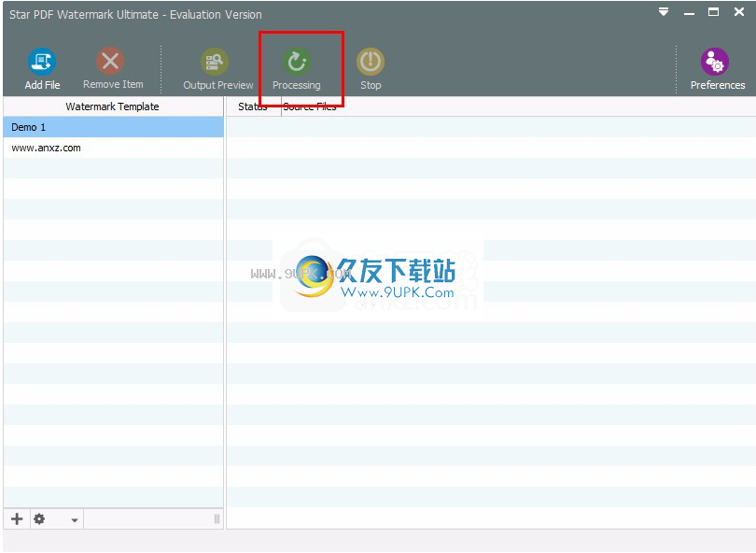Minimize the Star PDF Watermark window
756x553 pixels.
tap(689, 12)
